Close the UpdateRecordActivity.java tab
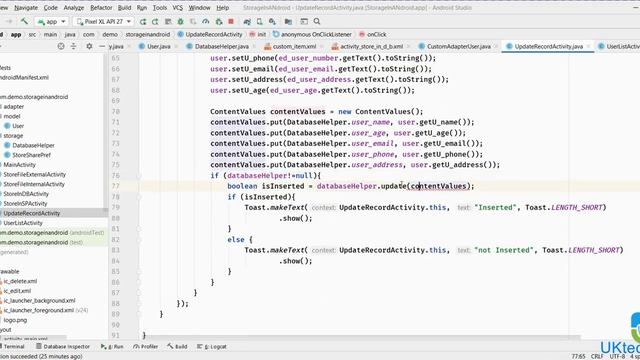Viewport: 640px width, 360px height. (588, 47)
